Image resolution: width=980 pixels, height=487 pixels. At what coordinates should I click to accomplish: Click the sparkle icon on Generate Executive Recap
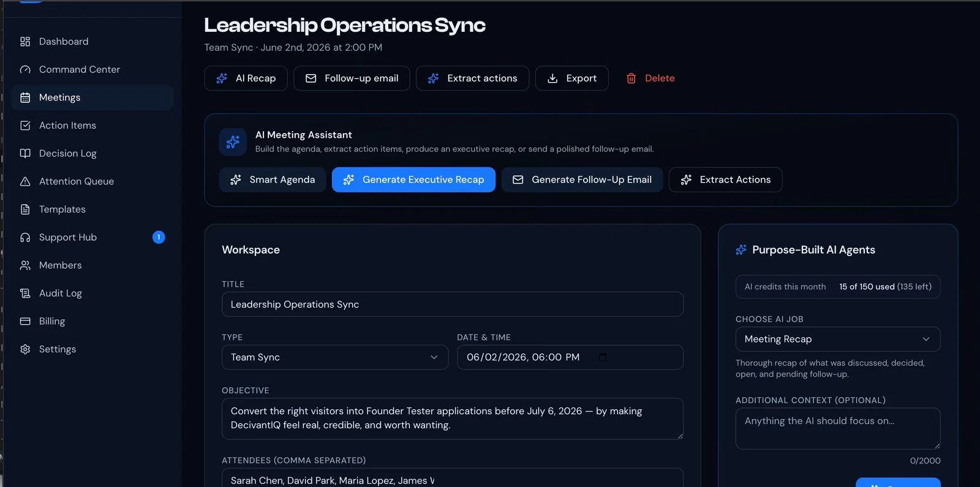click(x=349, y=179)
